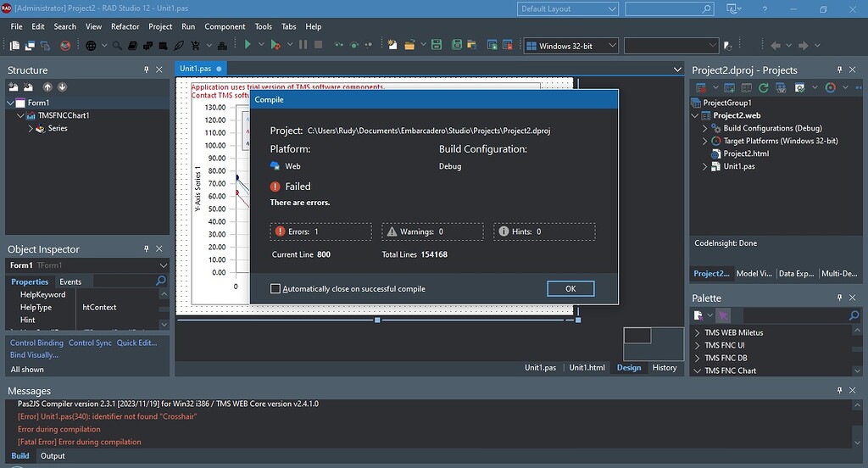This screenshot has height=468, width=868.
Task: Click Add File to Project icon
Action: click(492, 45)
